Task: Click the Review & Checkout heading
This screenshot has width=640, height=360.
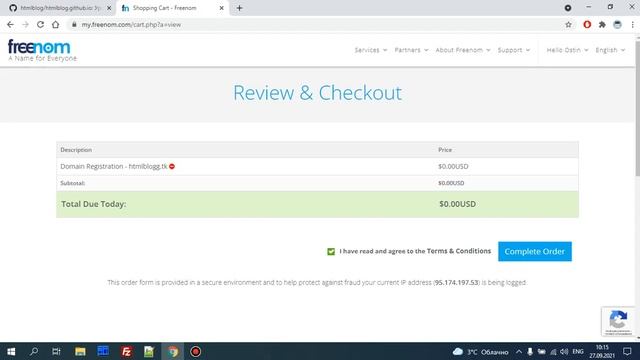Action: tap(317, 93)
